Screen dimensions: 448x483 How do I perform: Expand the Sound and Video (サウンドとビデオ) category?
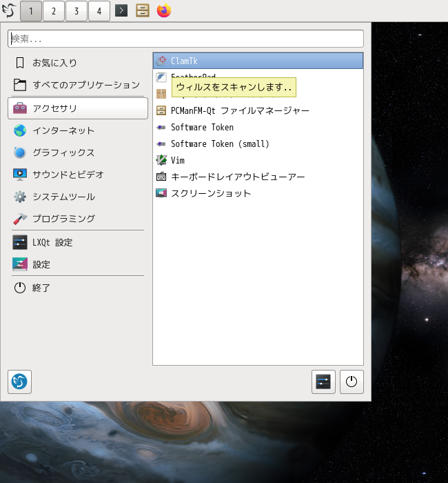pos(68,175)
